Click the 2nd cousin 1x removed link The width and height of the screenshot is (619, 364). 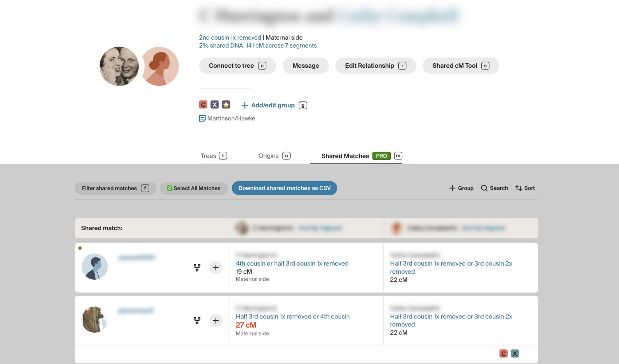pyautogui.click(x=230, y=37)
